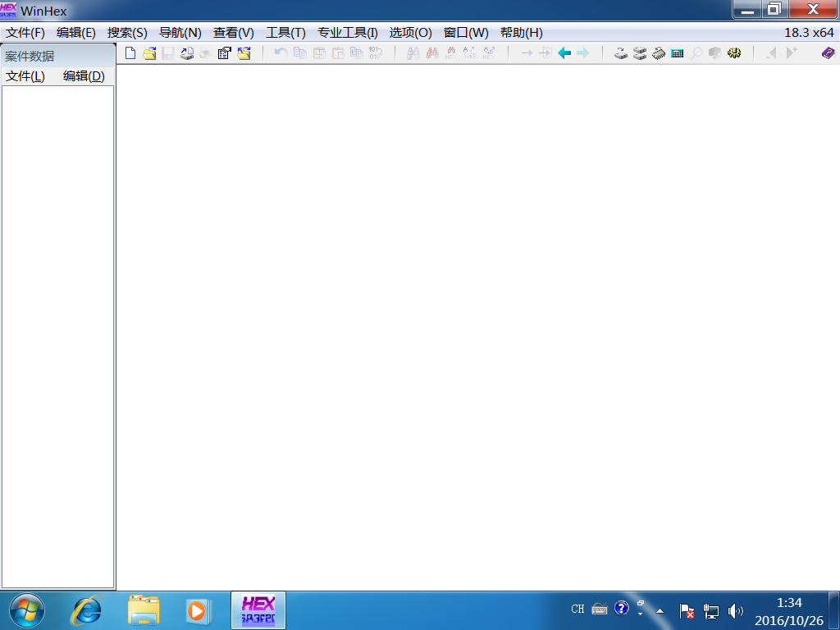Screen dimensions: 840x630
Task: Show hidden tray icons arrow
Action: pyautogui.click(x=660, y=610)
